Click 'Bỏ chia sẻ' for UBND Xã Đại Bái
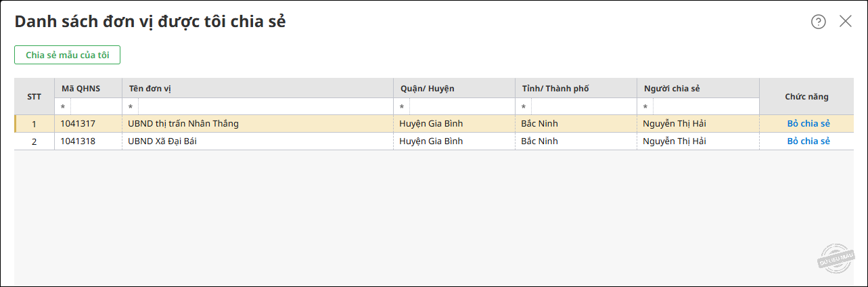This screenshot has width=868, height=287. [808, 141]
